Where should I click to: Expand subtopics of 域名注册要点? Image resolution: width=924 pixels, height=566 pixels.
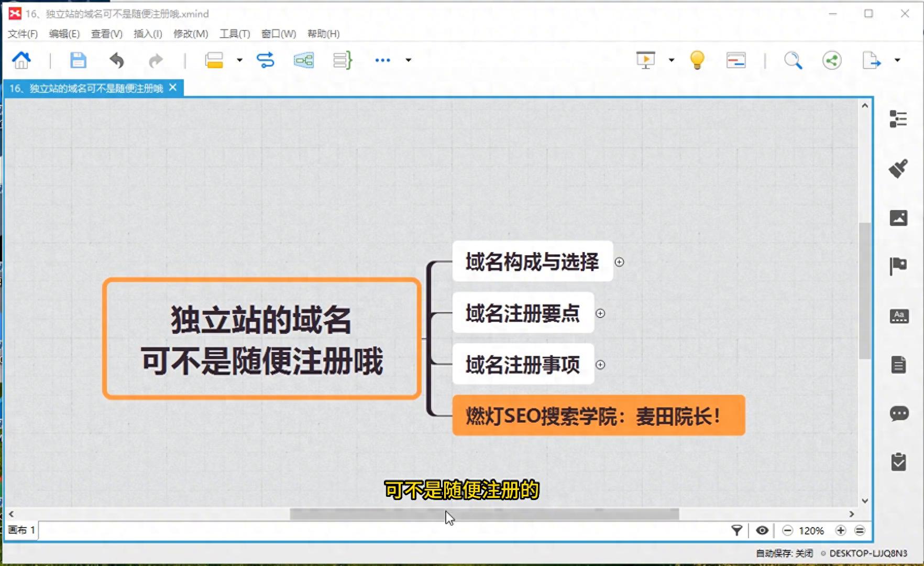[601, 313]
